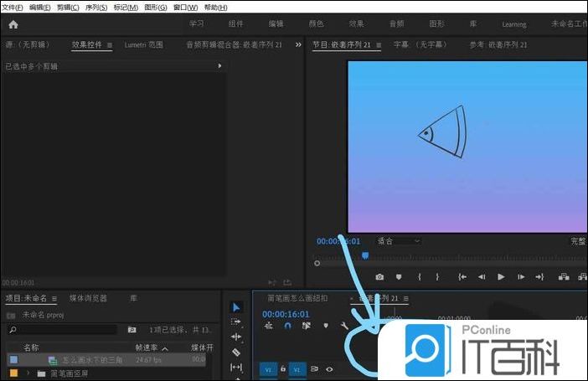Toggle timeline snap magnet
The width and height of the screenshot is (588, 381).
288,326
